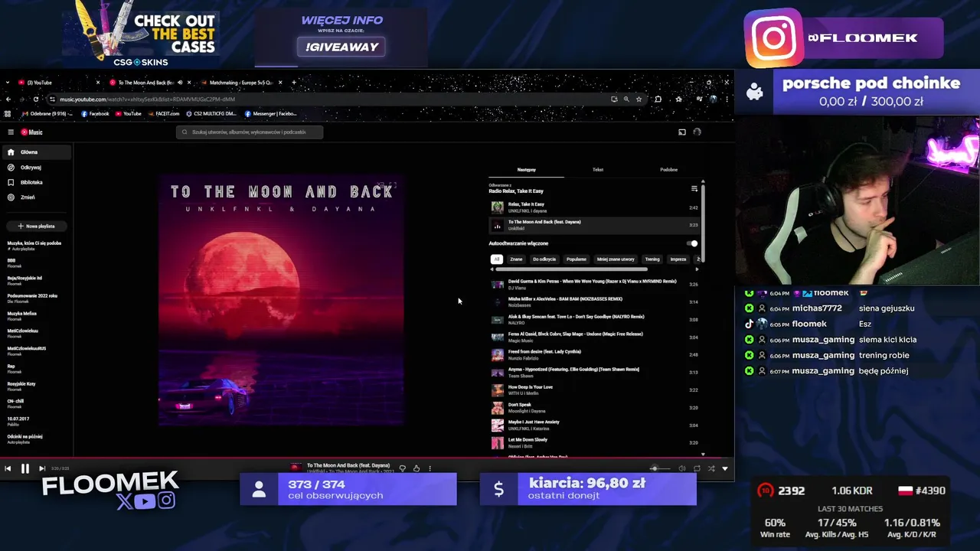Click the To The Moon And Back album art
The height and width of the screenshot is (551, 980).
(x=282, y=300)
